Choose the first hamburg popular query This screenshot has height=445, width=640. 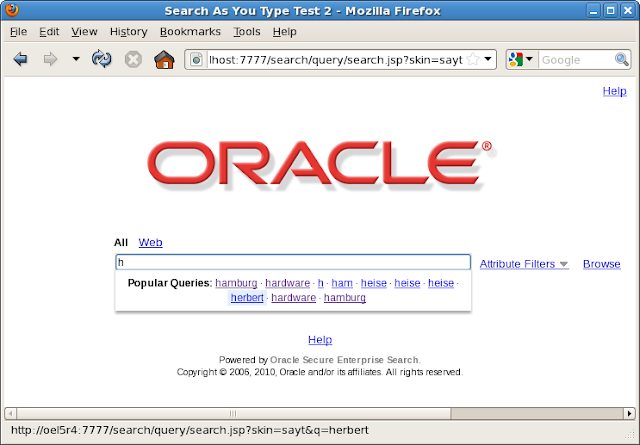[x=236, y=283]
